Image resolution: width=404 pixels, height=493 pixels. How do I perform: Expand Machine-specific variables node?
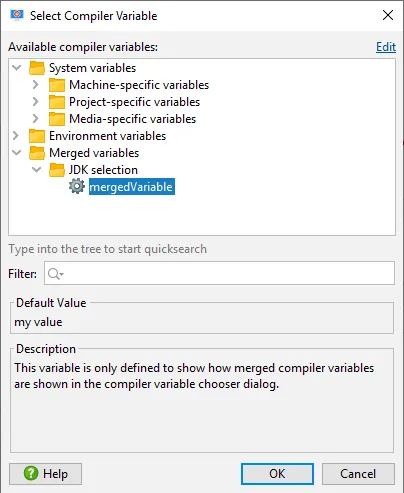36,85
